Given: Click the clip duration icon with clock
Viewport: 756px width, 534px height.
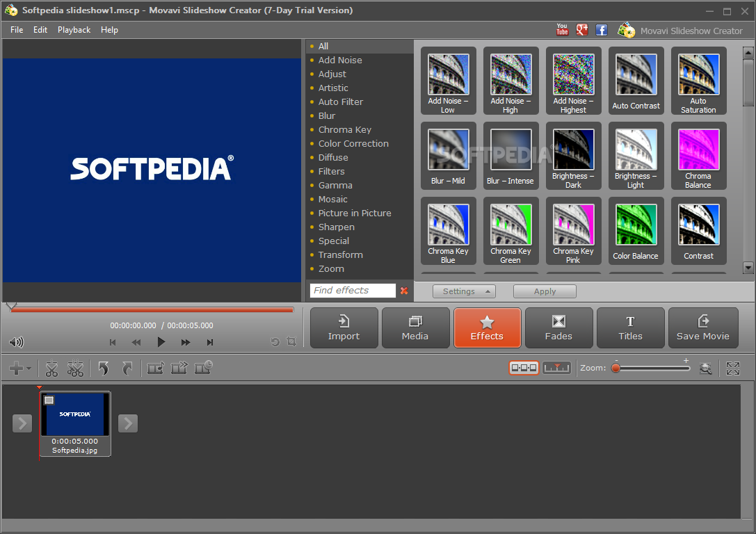Looking at the screenshot, I should tap(203, 369).
